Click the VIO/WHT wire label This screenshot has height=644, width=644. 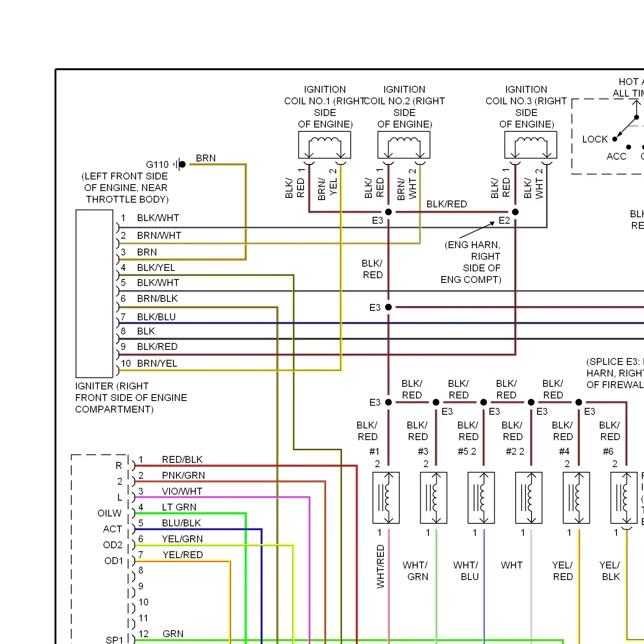[x=182, y=491]
